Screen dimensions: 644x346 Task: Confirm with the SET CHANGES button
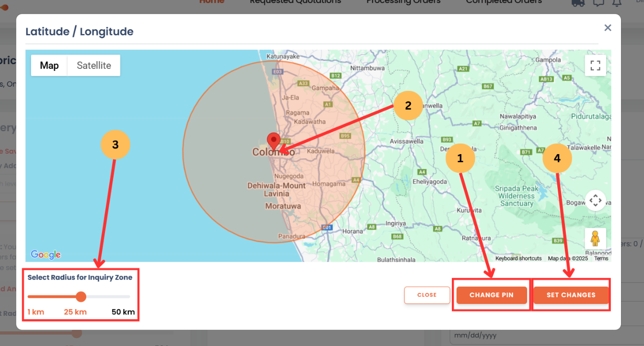[571, 295]
